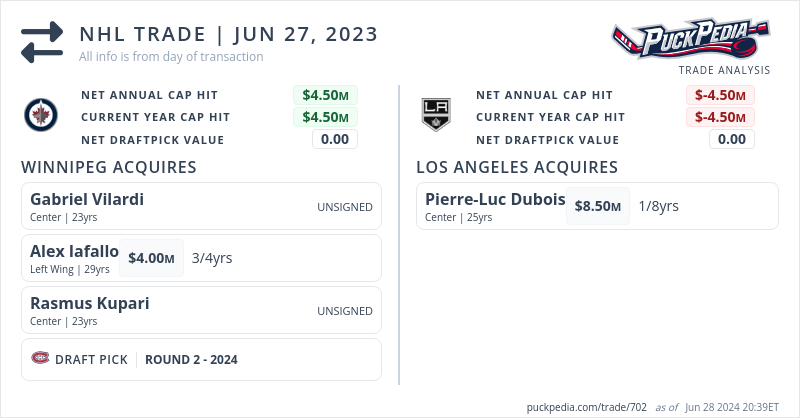800x418 pixels.
Task: Click the Montreal Canadiens draft pick logo
Action: tap(40, 358)
